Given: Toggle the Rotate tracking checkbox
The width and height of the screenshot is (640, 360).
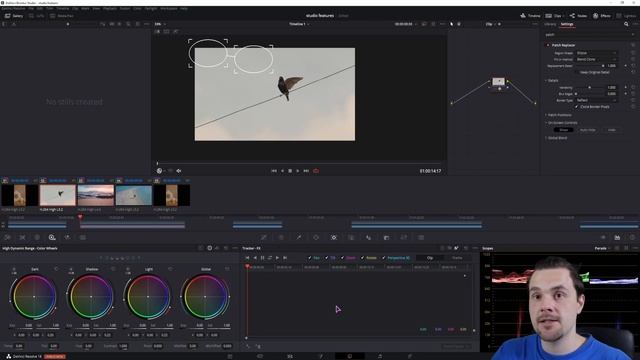Looking at the screenshot, I should tap(362, 258).
